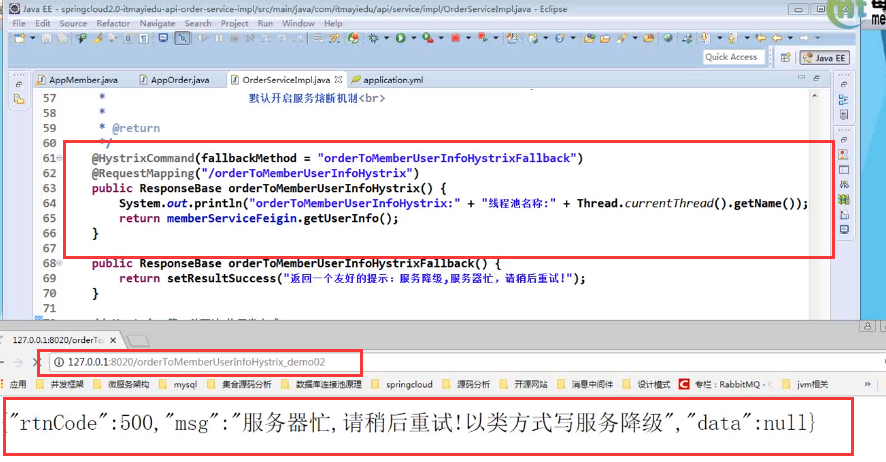Select the Java EE perspective button
886x462 pixels.
[825, 58]
